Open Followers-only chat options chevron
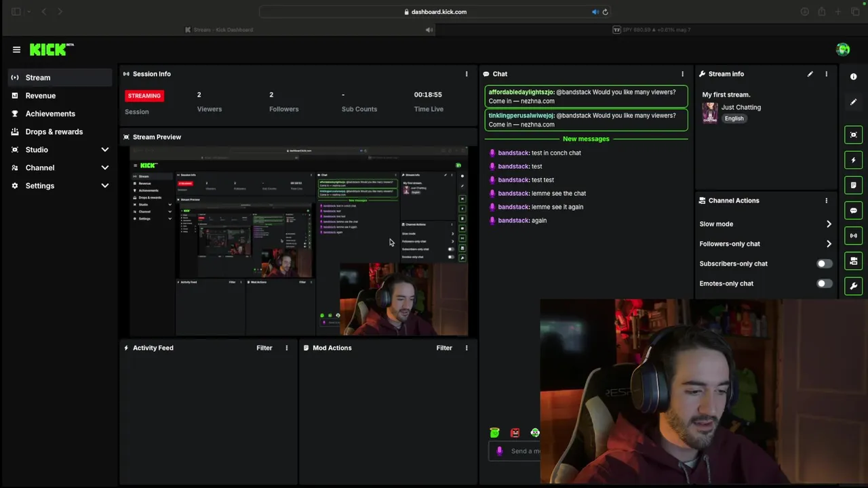The image size is (868, 488). (829, 244)
